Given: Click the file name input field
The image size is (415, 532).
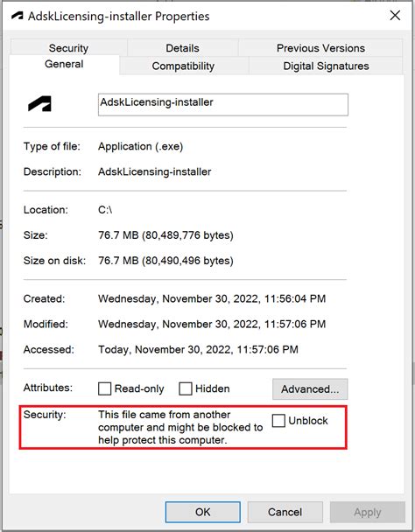Looking at the screenshot, I should pyautogui.click(x=223, y=104).
